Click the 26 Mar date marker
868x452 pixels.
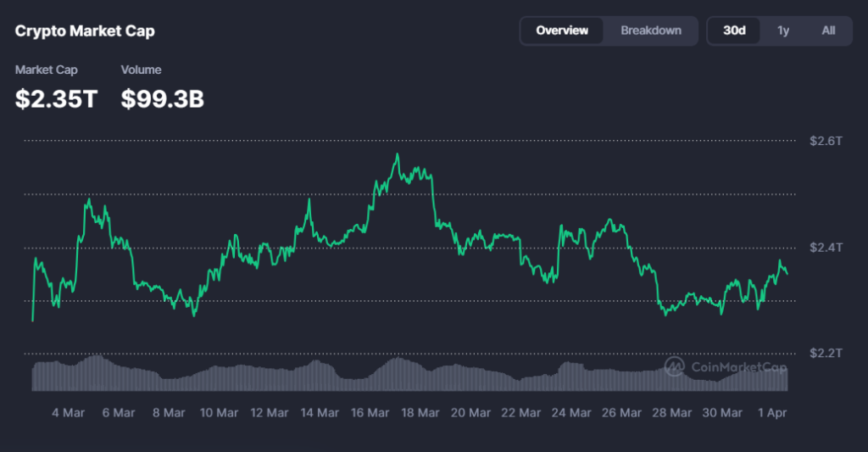pyautogui.click(x=620, y=413)
